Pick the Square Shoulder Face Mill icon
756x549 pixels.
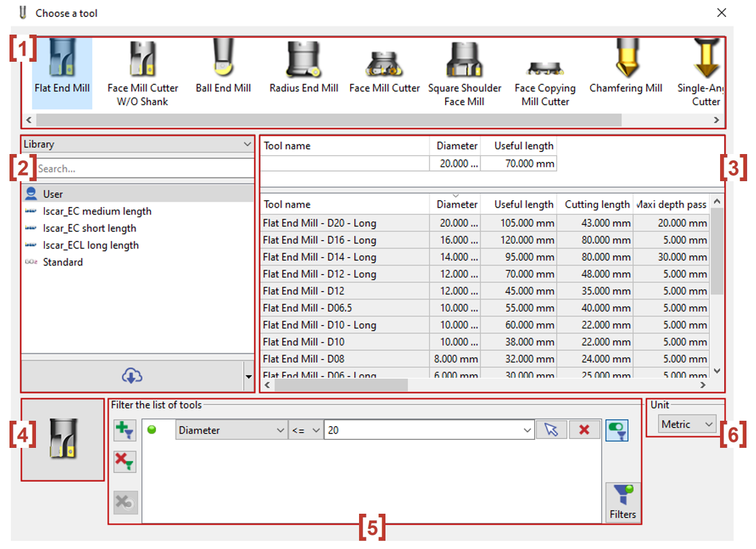point(464,71)
